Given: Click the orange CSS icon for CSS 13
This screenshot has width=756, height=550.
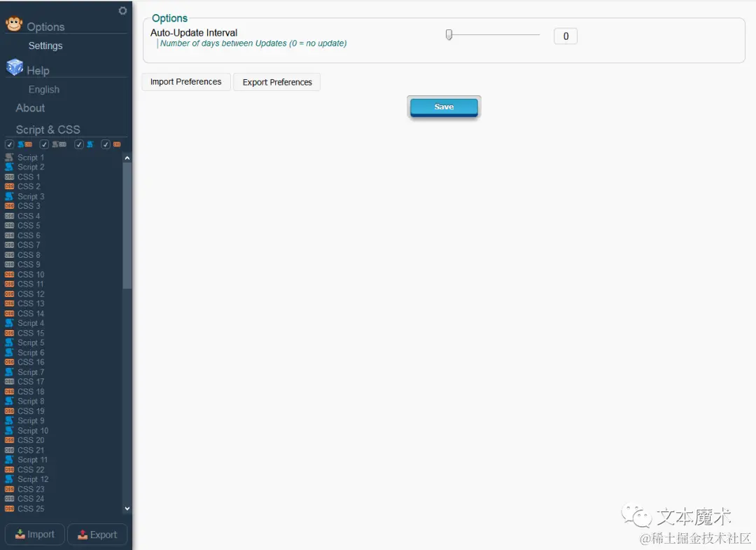Looking at the screenshot, I should 9,303.
